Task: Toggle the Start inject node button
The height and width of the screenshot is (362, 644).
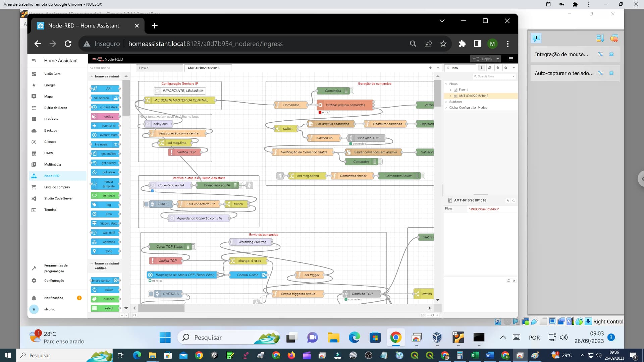Action: [146, 204]
